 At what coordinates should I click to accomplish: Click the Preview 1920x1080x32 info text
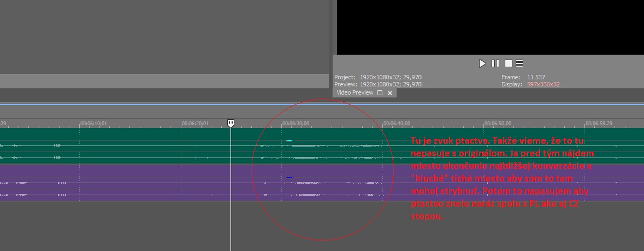tap(379, 84)
